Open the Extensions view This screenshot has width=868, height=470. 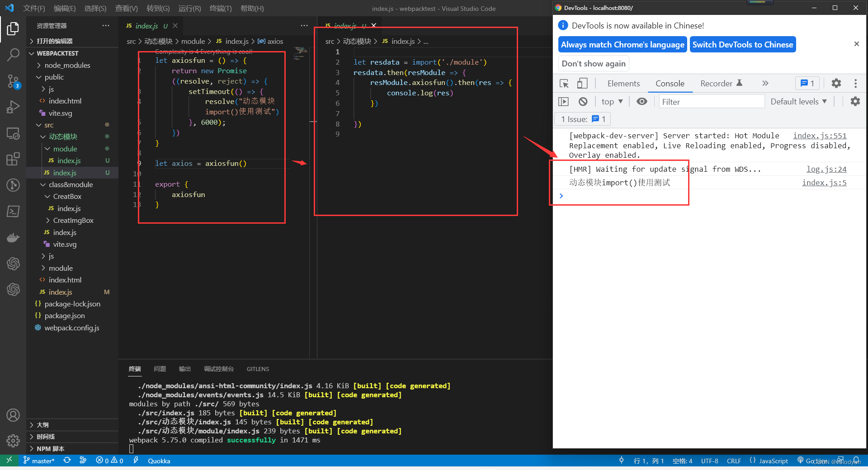coord(13,159)
